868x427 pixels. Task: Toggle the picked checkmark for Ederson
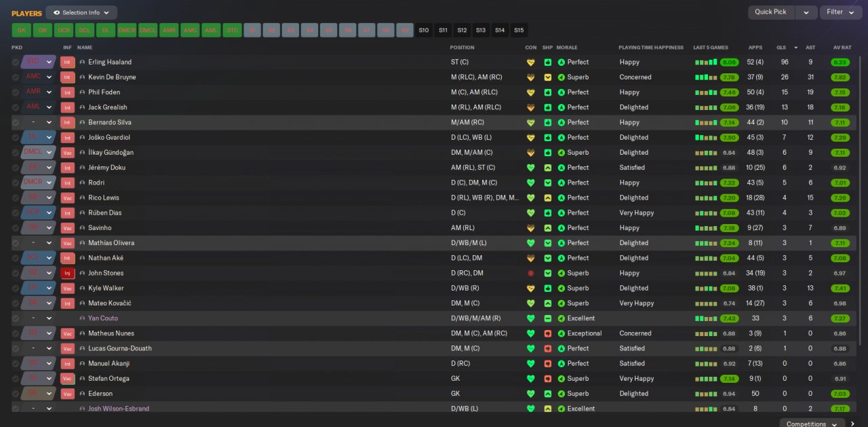pos(16,394)
